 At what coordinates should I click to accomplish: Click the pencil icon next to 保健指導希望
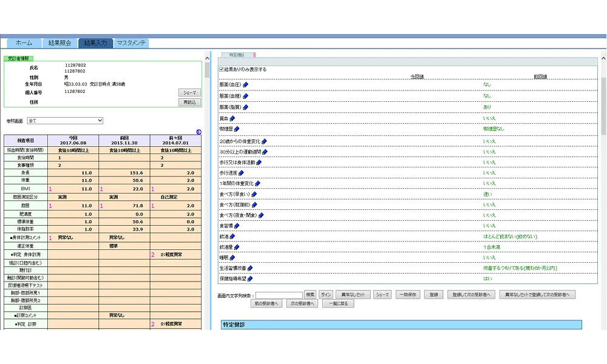[x=250, y=278]
